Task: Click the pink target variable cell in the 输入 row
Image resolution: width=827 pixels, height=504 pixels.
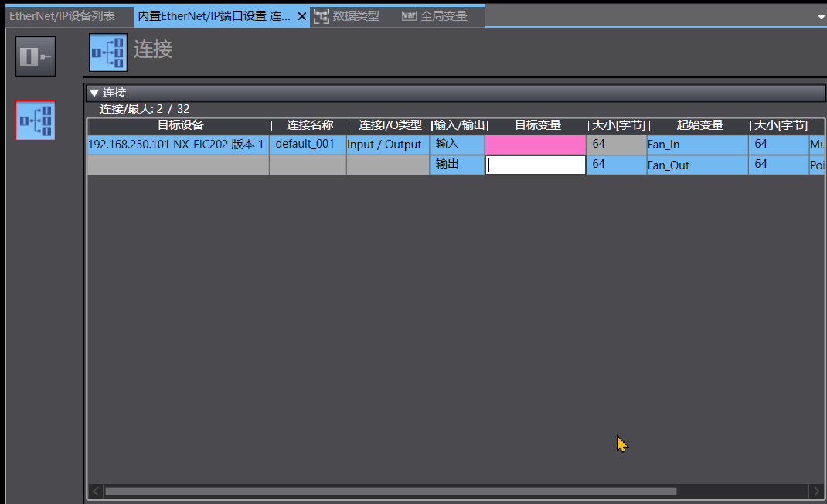Action: 535,145
